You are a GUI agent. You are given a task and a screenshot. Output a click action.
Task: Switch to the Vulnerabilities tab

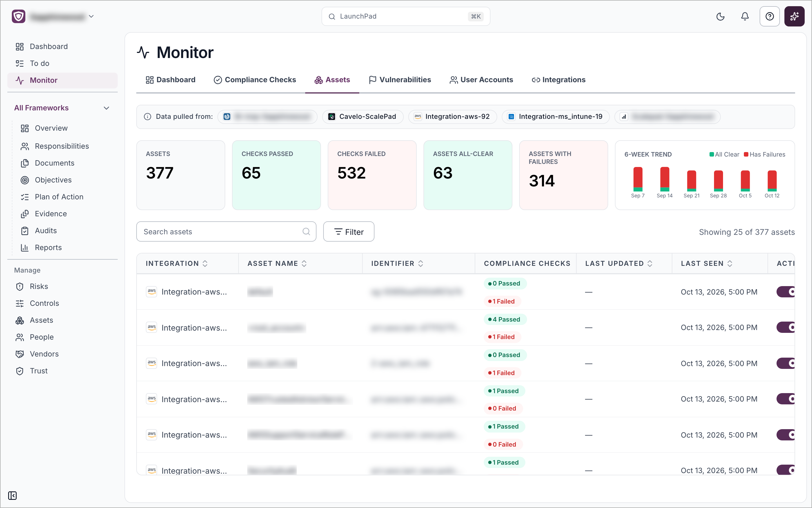[400, 80]
